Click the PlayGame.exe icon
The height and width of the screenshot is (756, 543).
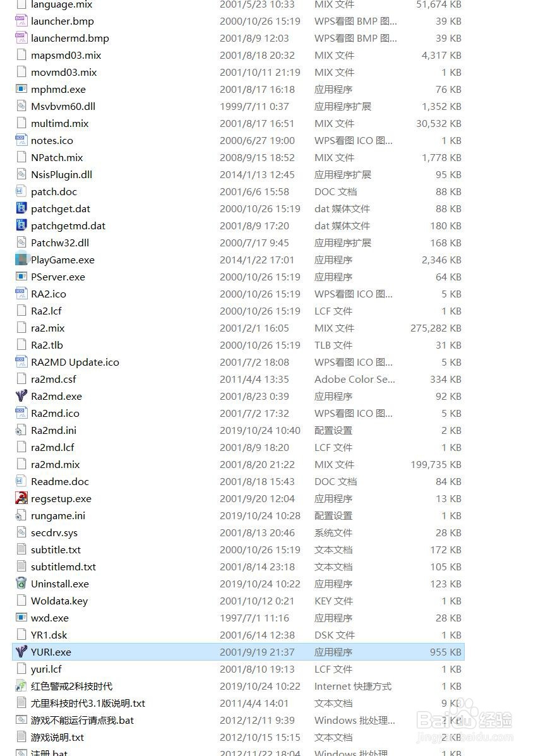[21, 260]
